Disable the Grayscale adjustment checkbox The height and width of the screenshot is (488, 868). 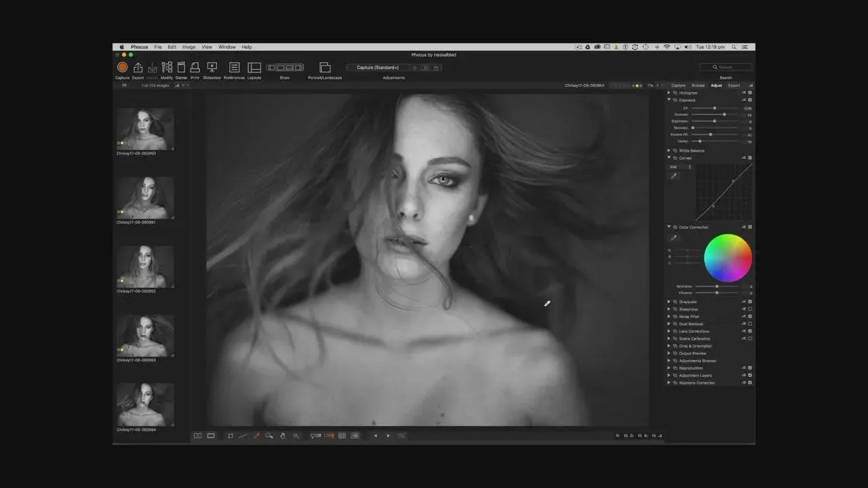click(x=749, y=302)
